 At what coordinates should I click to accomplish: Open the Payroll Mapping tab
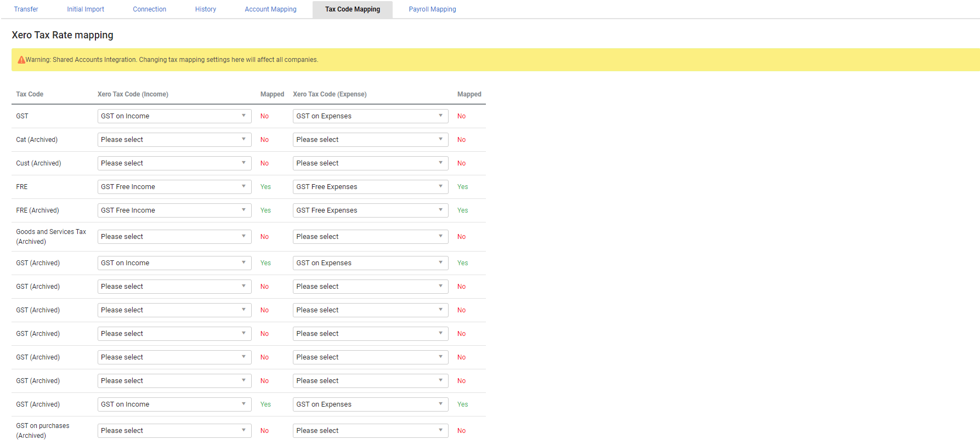(x=432, y=9)
